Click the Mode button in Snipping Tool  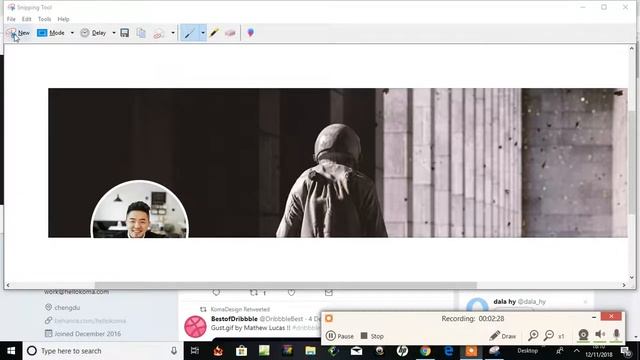coord(51,33)
